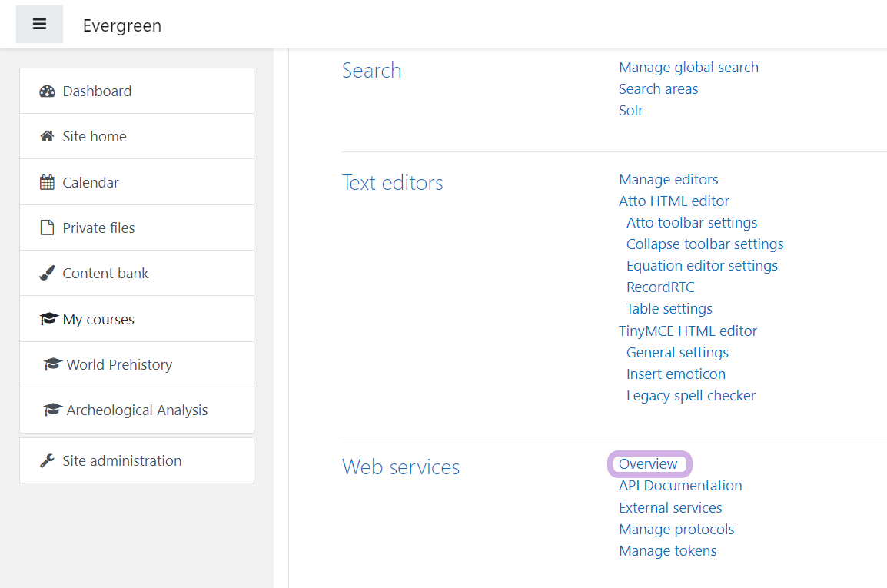Go to the Evergreen site title
Image resolution: width=887 pixels, height=588 pixels.
point(122,26)
